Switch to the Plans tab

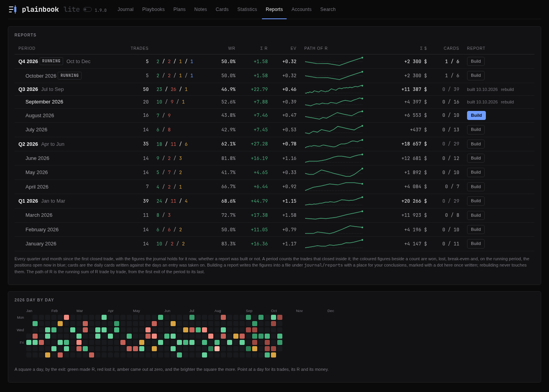click(x=180, y=9)
